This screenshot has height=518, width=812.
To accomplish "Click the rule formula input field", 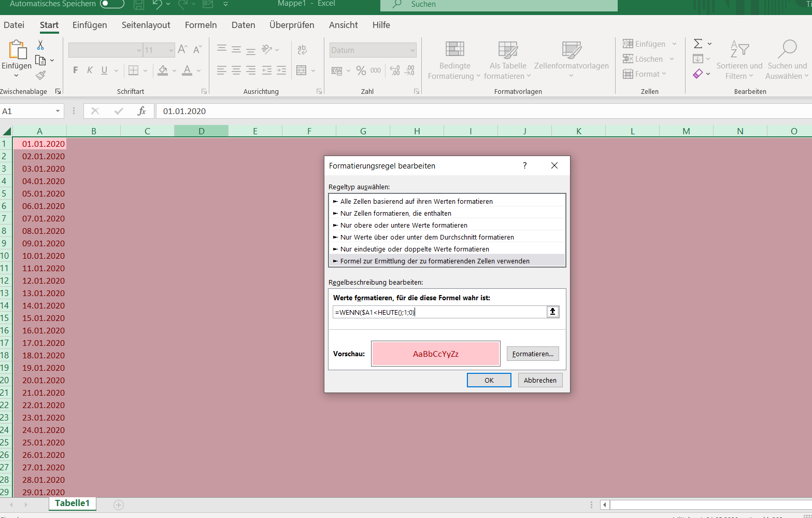I will (x=440, y=312).
